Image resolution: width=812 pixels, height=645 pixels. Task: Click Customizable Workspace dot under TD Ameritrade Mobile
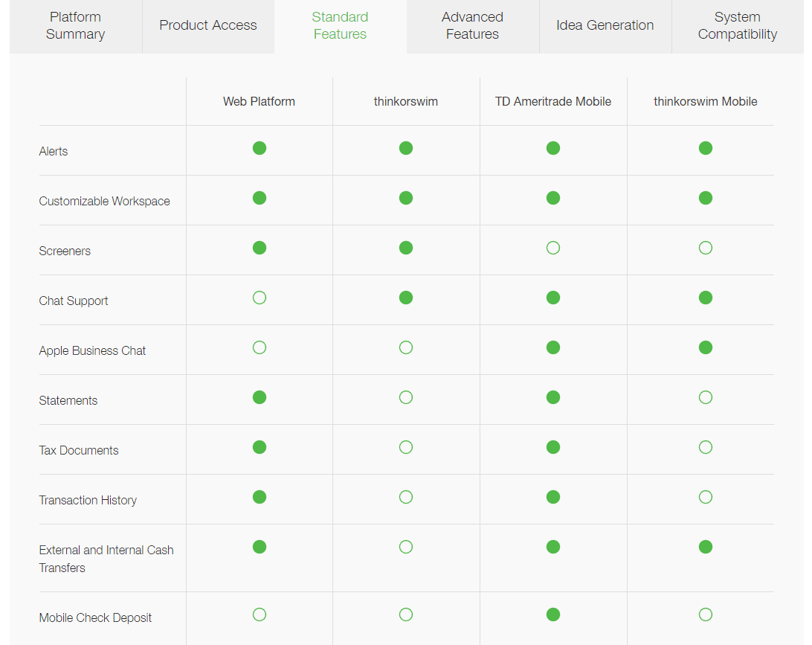click(x=553, y=198)
